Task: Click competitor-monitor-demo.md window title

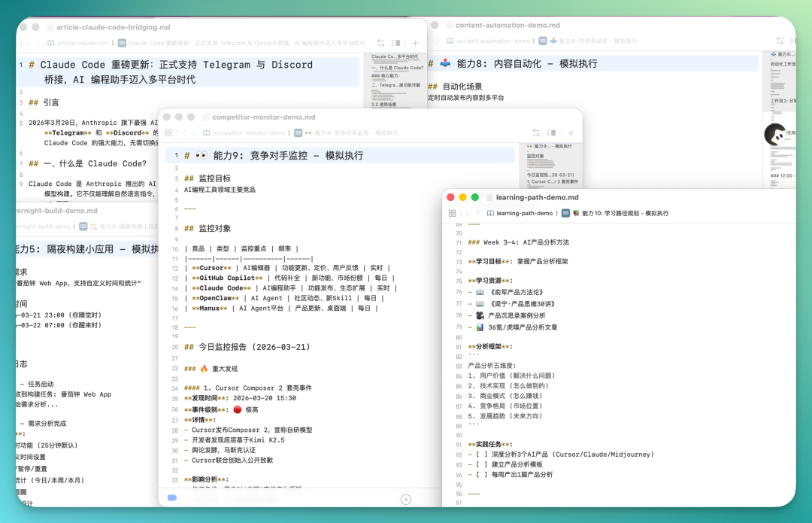Action: pyautogui.click(x=264, y=117)
